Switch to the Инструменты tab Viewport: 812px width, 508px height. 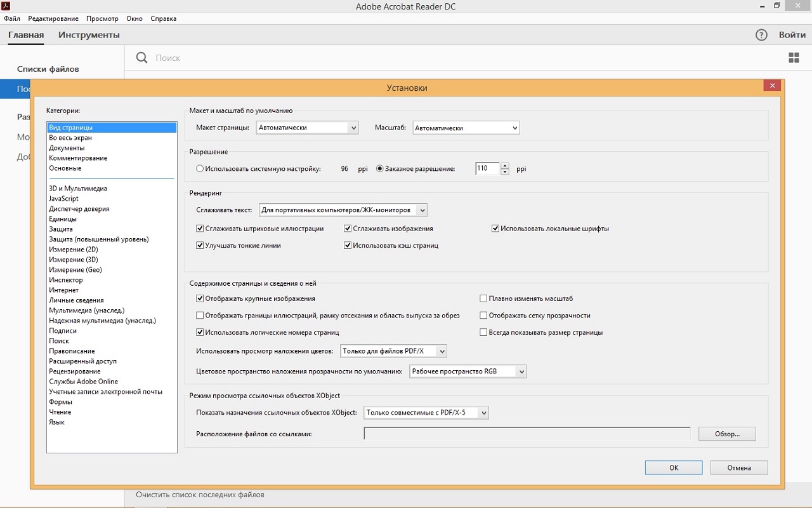point(89,35)
